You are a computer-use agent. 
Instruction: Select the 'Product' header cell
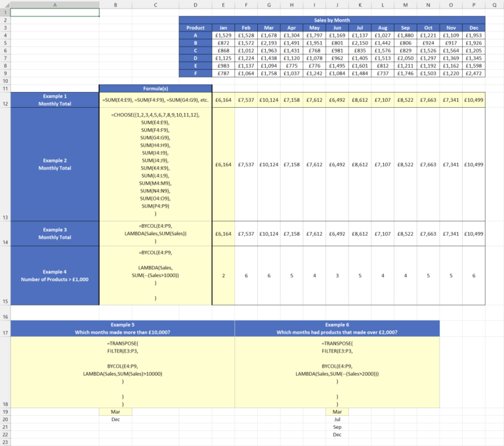pos(195,28)
